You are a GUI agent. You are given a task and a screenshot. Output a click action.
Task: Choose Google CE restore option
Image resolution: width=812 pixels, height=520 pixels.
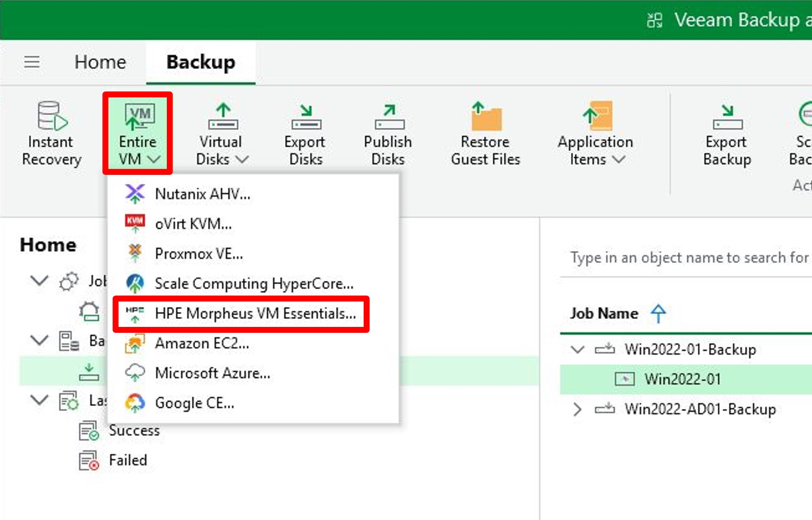click(x=253, y=403)
